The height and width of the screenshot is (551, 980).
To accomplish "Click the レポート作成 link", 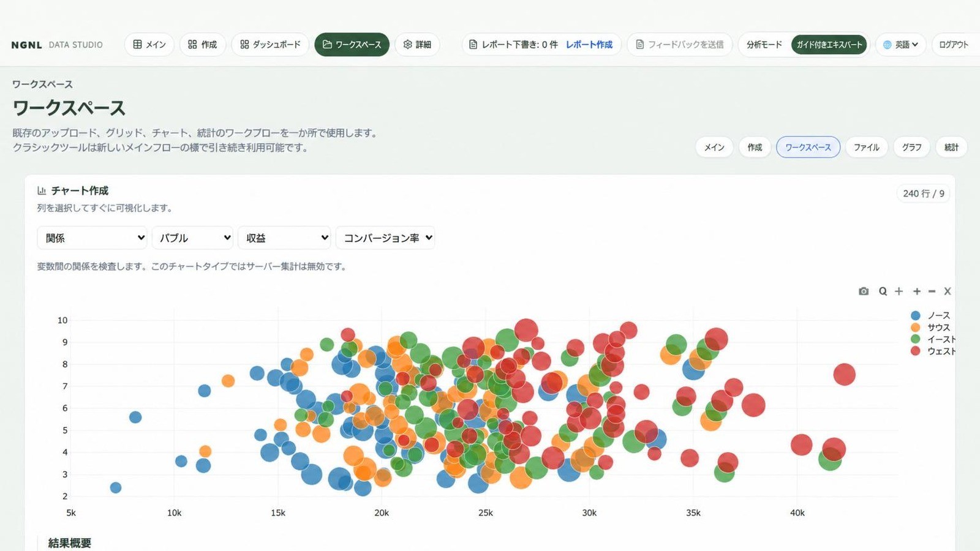I will [x=589, y=45].
